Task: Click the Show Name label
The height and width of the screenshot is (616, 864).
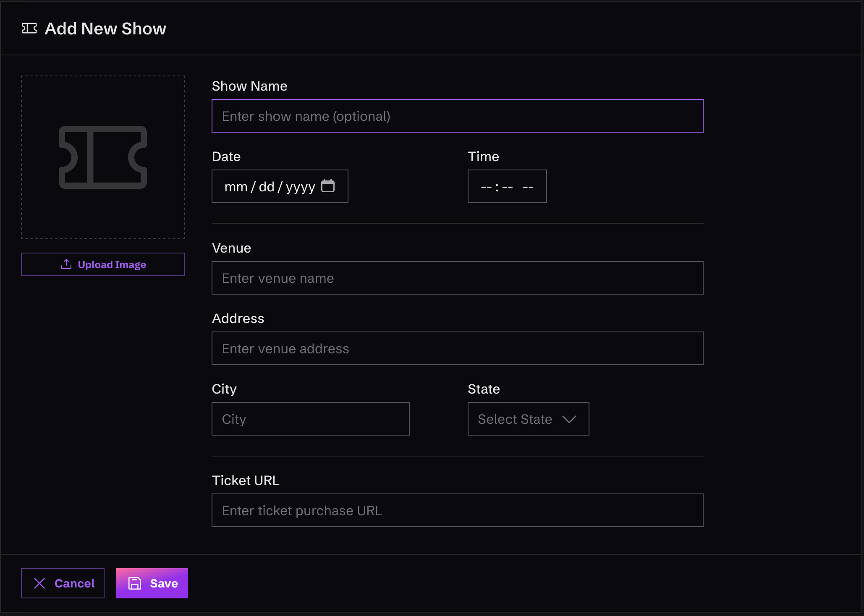Action: pos(250,86)
